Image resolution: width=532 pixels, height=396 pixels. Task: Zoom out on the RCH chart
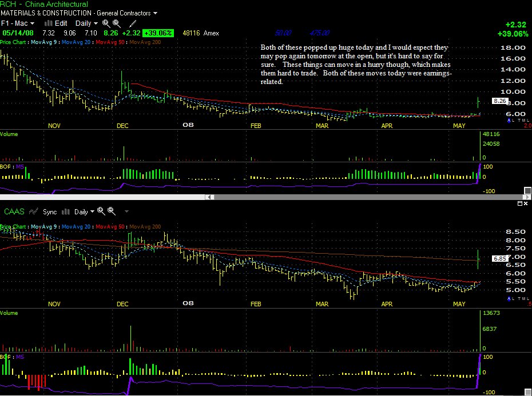(x=116, y=23)
